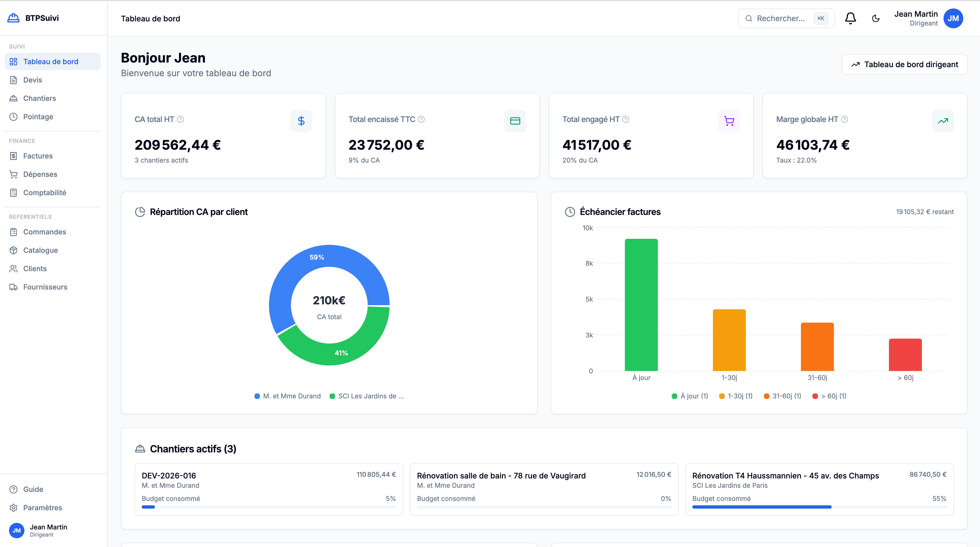Screen dimensions: 980x547
Task: Toggle the '> 60j' legend entry
Action: (829, 396)
